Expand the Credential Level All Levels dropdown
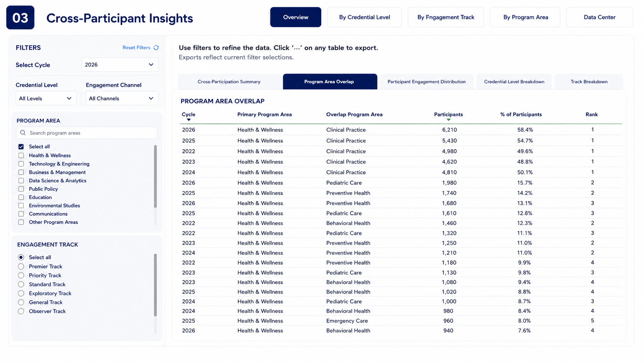This screenshot has height=363, width=644. [x=46, y=98]
